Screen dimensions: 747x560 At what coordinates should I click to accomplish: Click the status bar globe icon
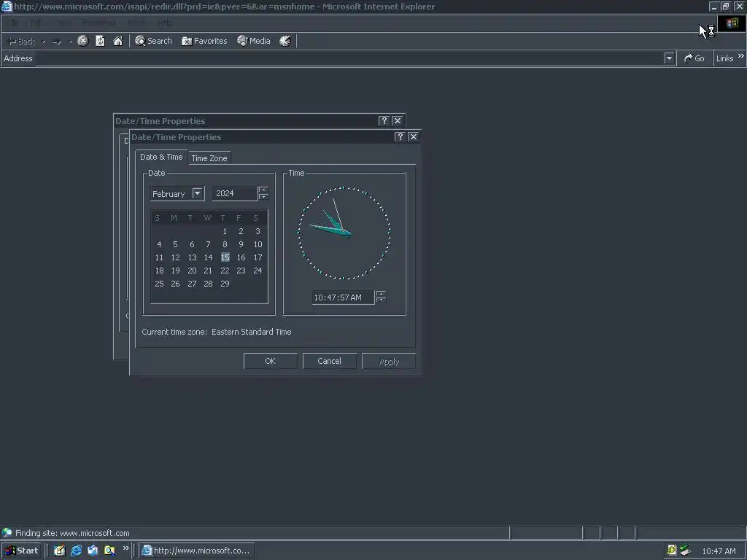coord(7,533)
